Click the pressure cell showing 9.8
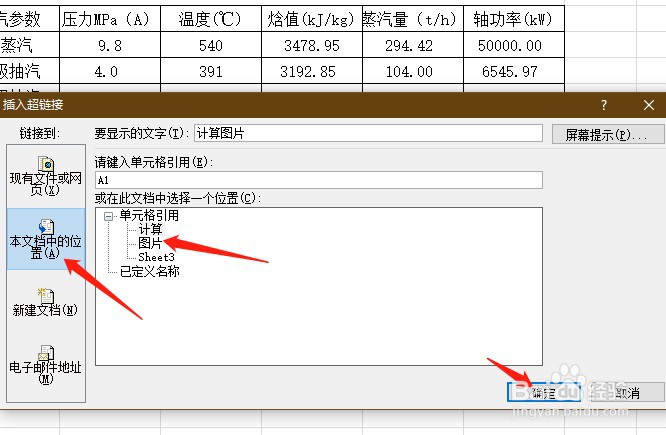Screen dimensions: 666x435 110,45
